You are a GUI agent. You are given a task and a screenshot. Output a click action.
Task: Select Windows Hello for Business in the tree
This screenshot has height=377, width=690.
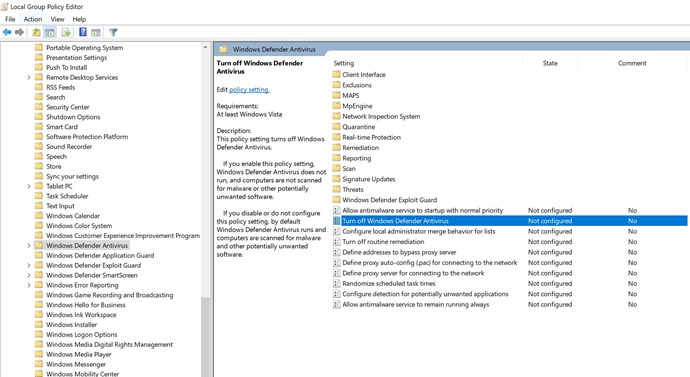click(86, 305)
